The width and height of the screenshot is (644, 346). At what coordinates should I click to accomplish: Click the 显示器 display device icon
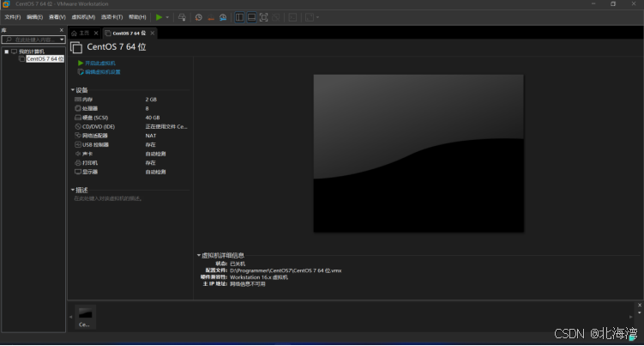[78, 172]
